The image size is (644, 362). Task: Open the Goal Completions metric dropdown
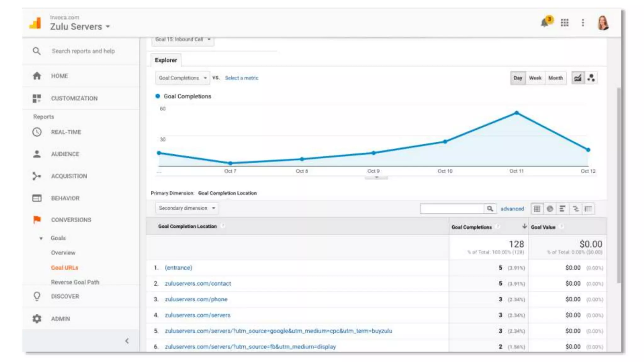click(x=182, y=78)
